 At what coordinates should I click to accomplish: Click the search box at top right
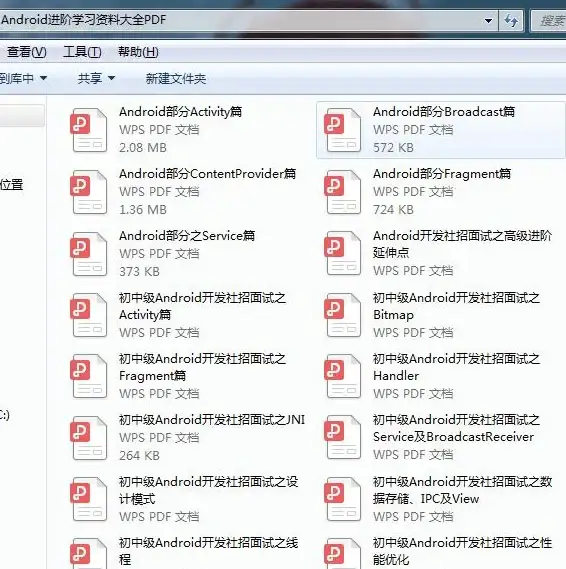tap(549, 20)
